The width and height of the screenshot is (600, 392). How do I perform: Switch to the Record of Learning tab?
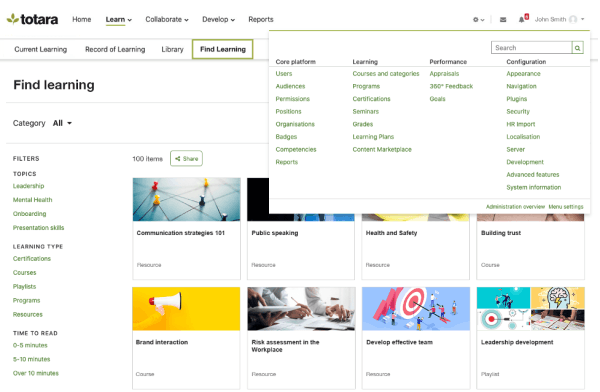pyautogui.click(x=115, y=49)
